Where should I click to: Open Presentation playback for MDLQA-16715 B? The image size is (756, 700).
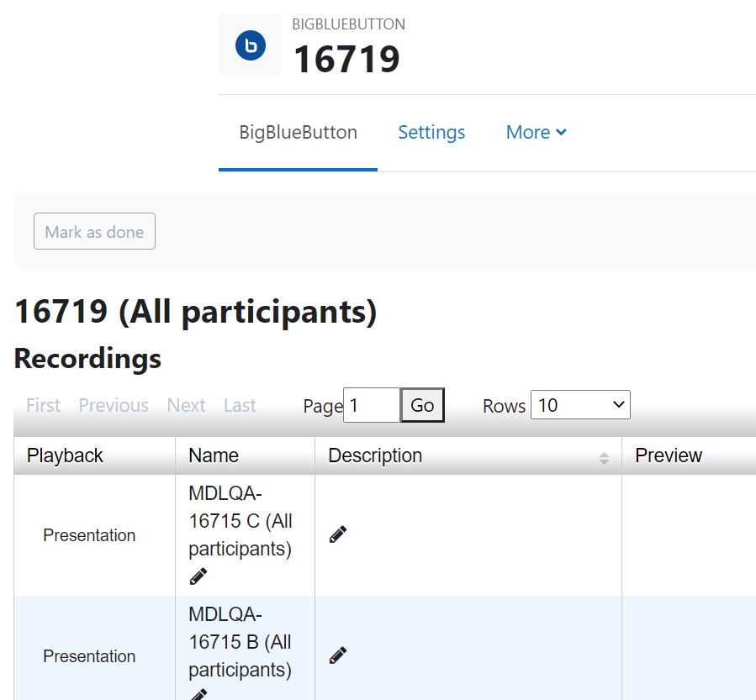pos(89,656)
